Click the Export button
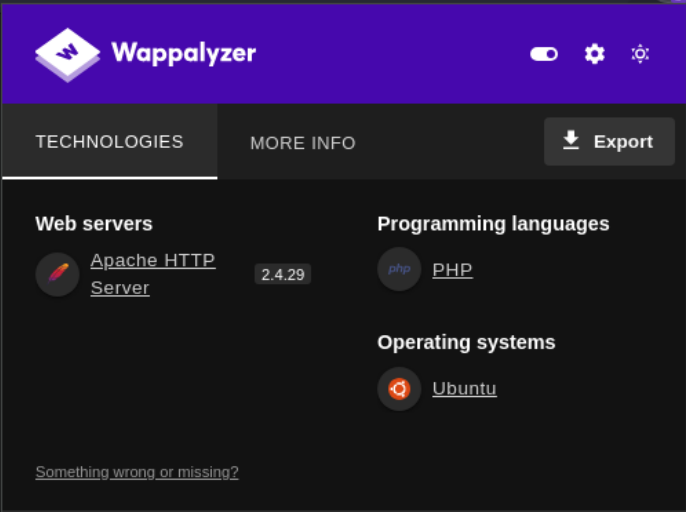The image size is (686, 512). tap(609, 141)
